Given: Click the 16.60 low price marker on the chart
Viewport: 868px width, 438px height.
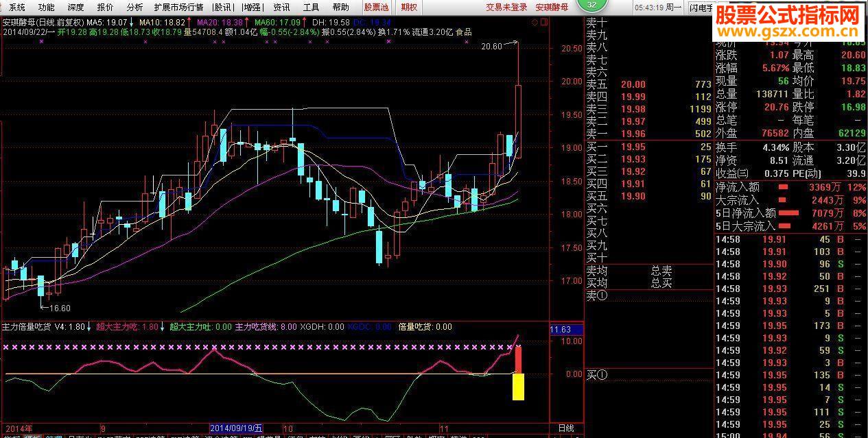Looking at the screenshot, I should [59, 308].
